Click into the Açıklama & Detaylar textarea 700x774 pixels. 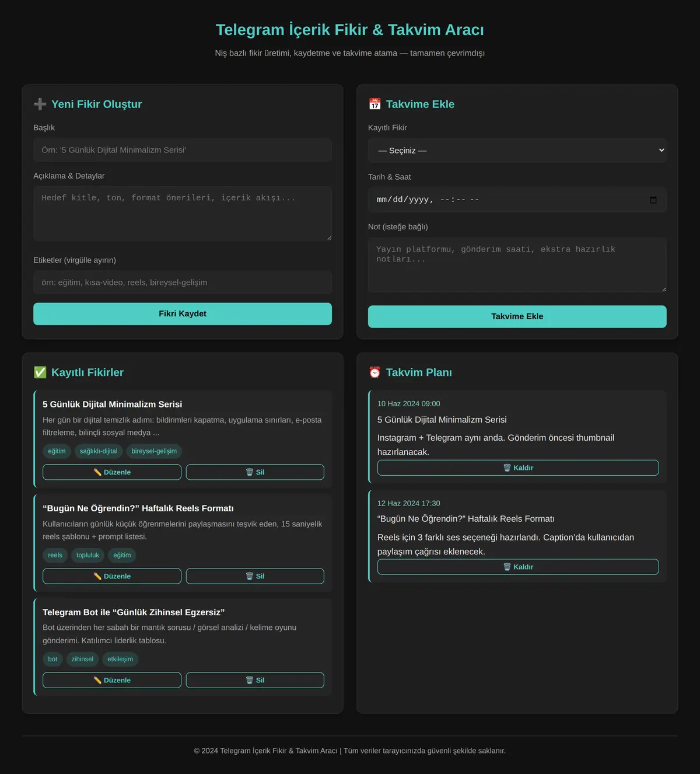[x=183, y=214]
